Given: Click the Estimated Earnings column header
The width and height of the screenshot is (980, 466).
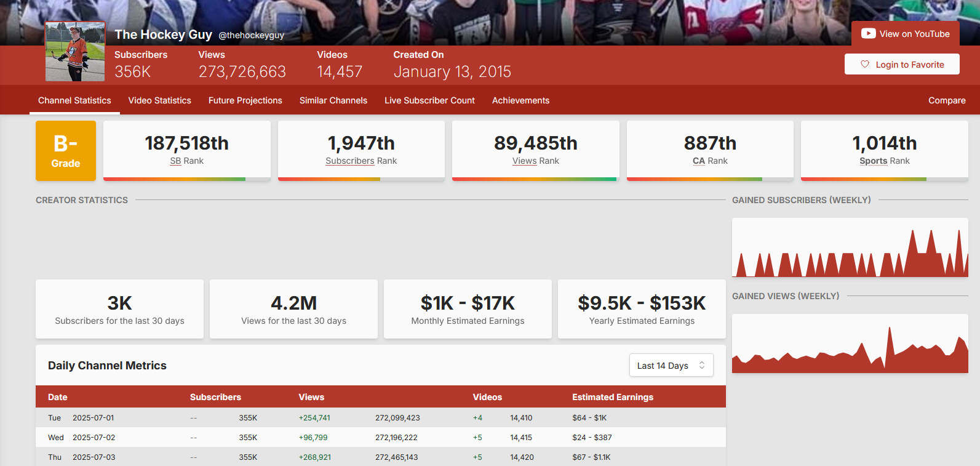Looking at the screenshot, I should [613, 397].
